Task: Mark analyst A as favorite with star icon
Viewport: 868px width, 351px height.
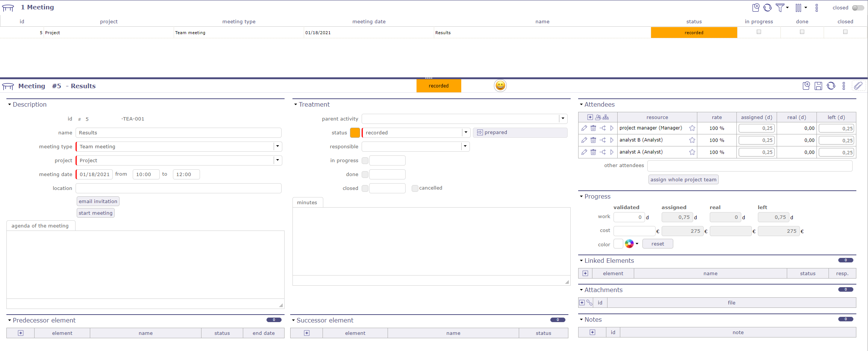Action: (x=692, y=152)
